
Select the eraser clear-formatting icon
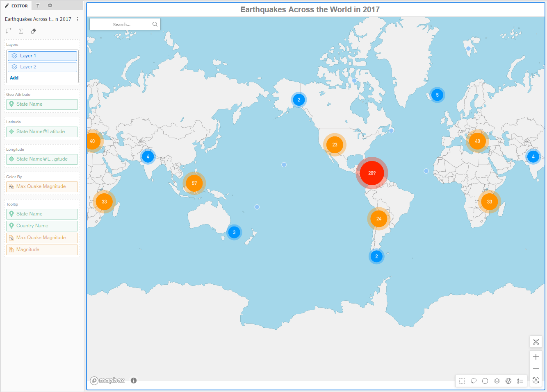[33, 31]
